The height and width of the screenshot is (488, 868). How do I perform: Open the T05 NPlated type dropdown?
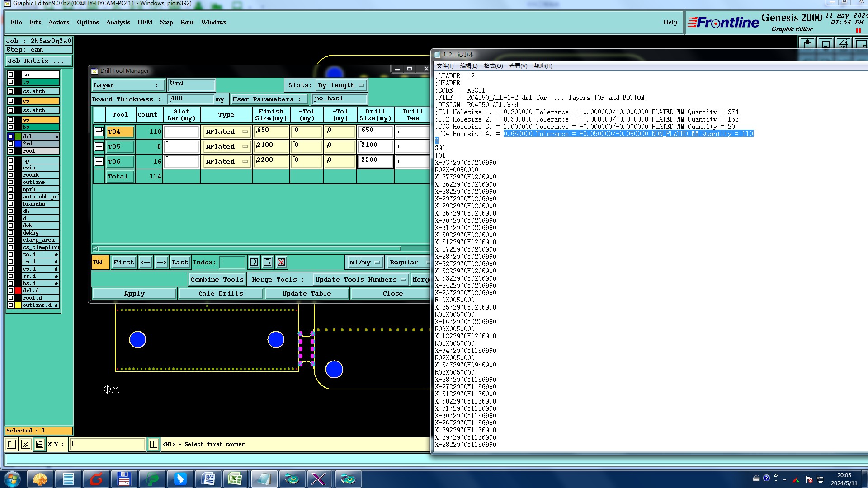click(226, 146)
